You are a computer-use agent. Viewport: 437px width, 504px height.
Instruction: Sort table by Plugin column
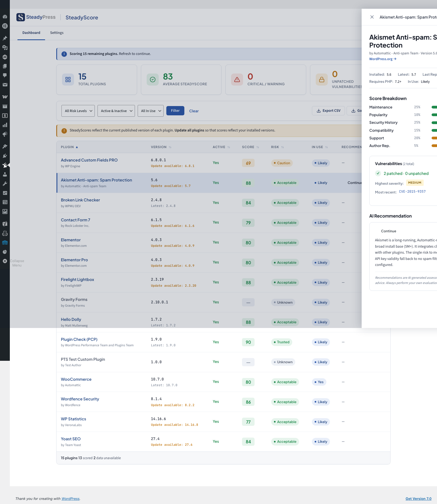(69, 147)
